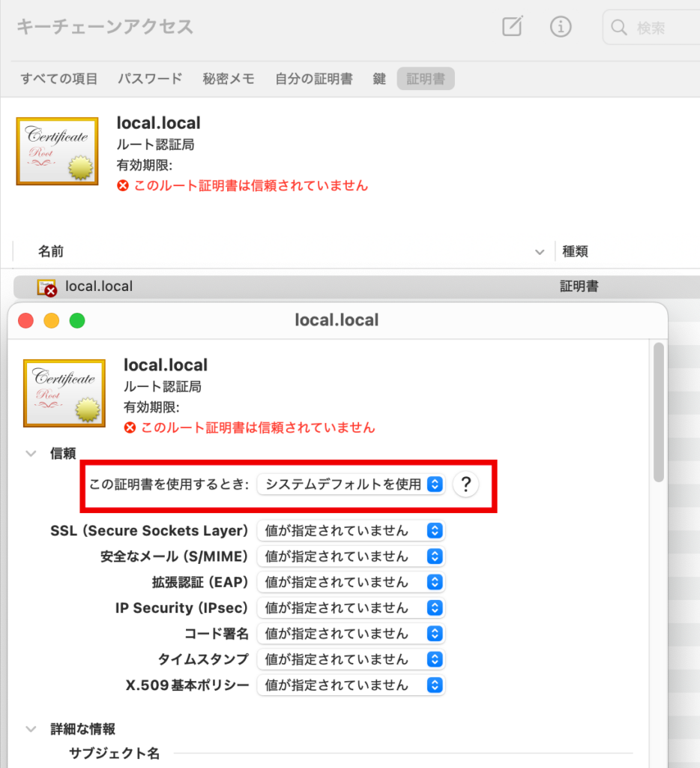The image size is (700, 768).
Task: Open the X.509基本ポリシー dropdown
Action: coord(351,685)
